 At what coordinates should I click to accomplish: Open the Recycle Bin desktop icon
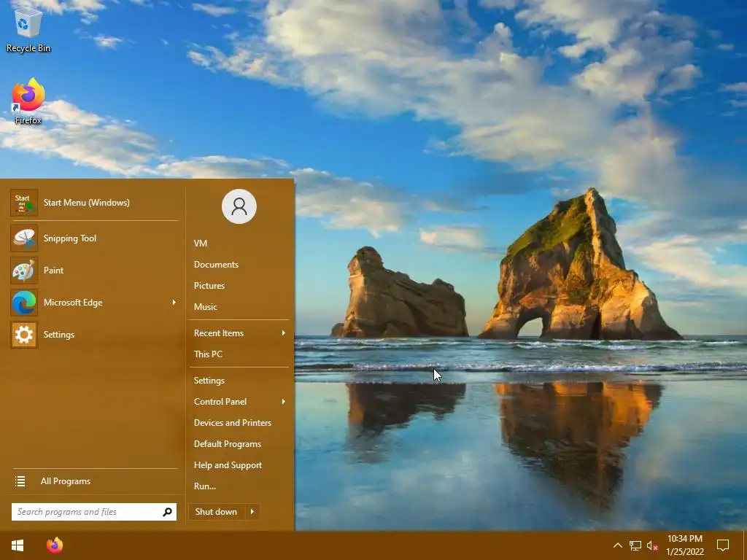point(28,29)
